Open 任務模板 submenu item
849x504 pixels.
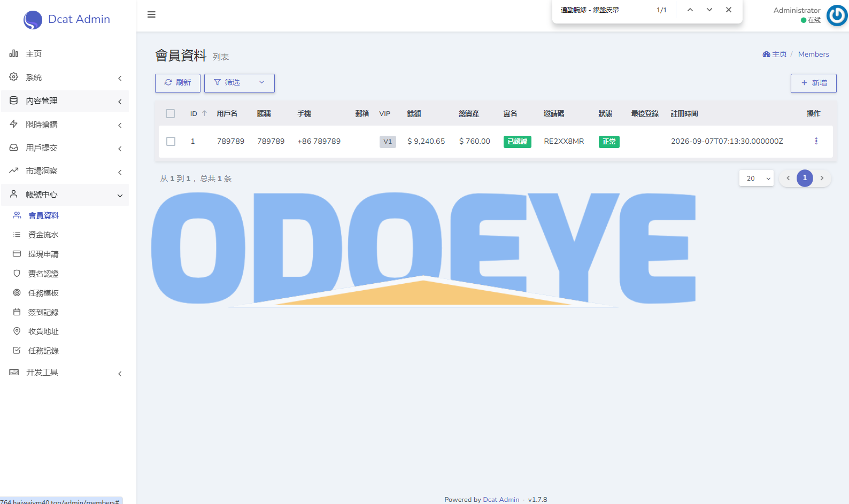coord(65,293)
